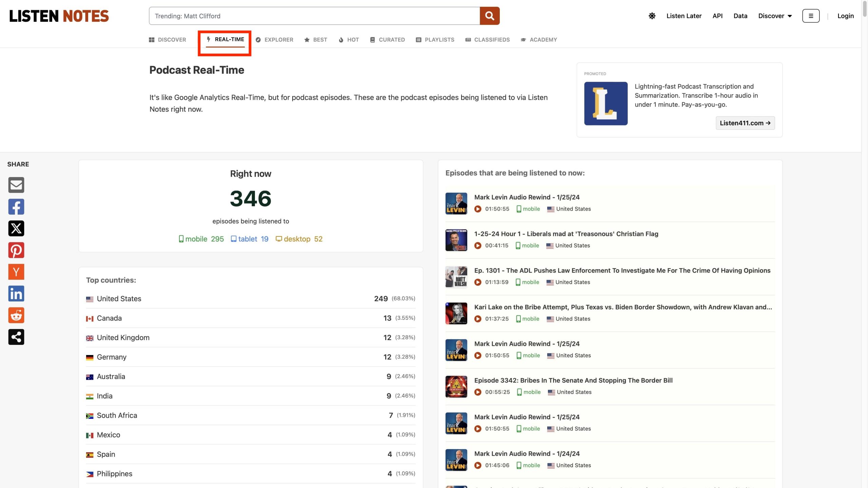Click the orange search magnifier button

point(489,16)
